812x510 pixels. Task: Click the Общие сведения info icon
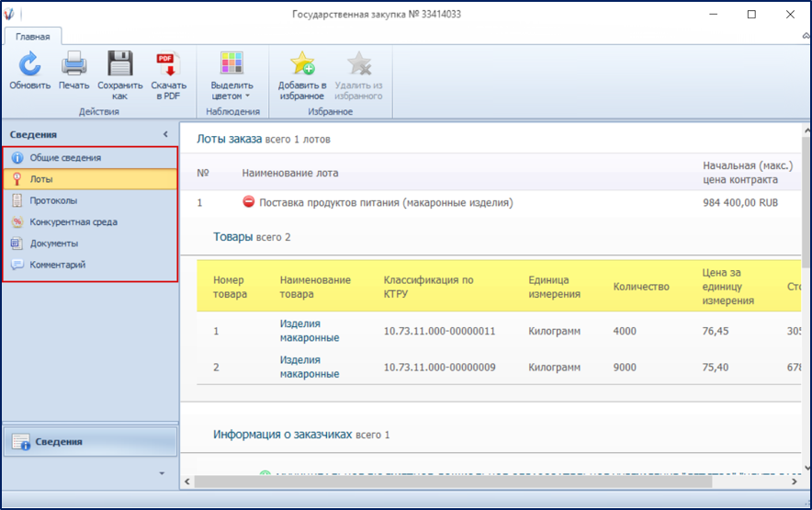tap(17, 157)
